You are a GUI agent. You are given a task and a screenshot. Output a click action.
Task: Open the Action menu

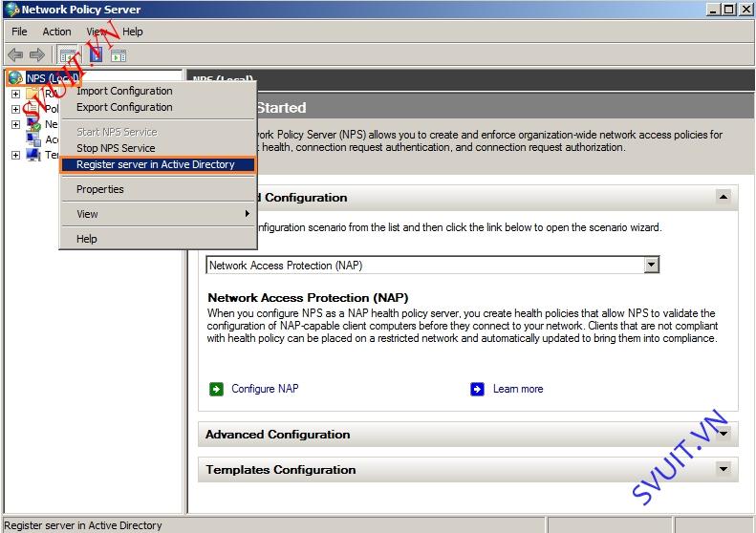click(57, 32)
